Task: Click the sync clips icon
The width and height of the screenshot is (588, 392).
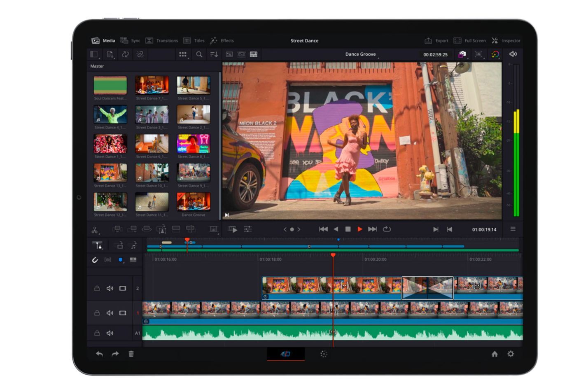Action: coord(125,54)
